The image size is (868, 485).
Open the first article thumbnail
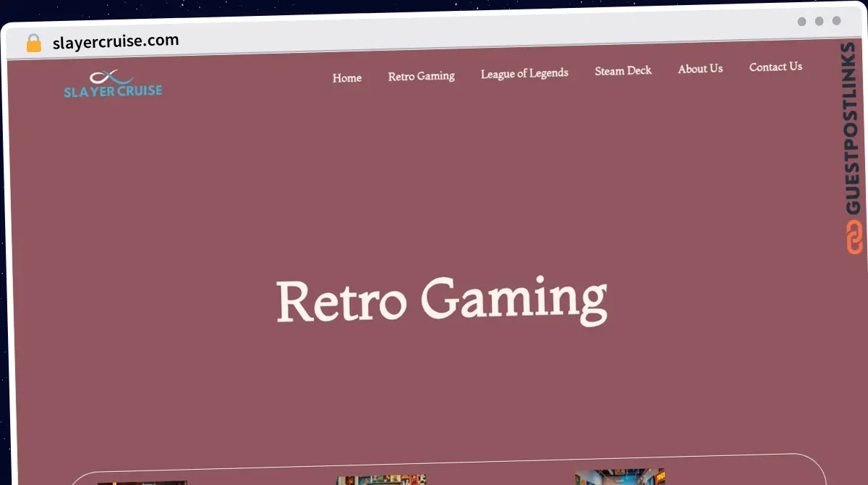[x=142, y=483]
